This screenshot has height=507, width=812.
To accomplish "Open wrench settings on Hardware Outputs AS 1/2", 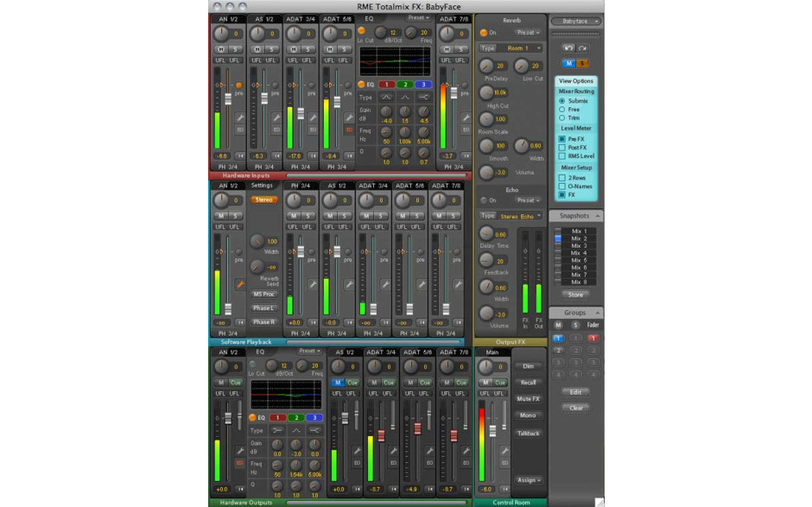I will 357,451.
